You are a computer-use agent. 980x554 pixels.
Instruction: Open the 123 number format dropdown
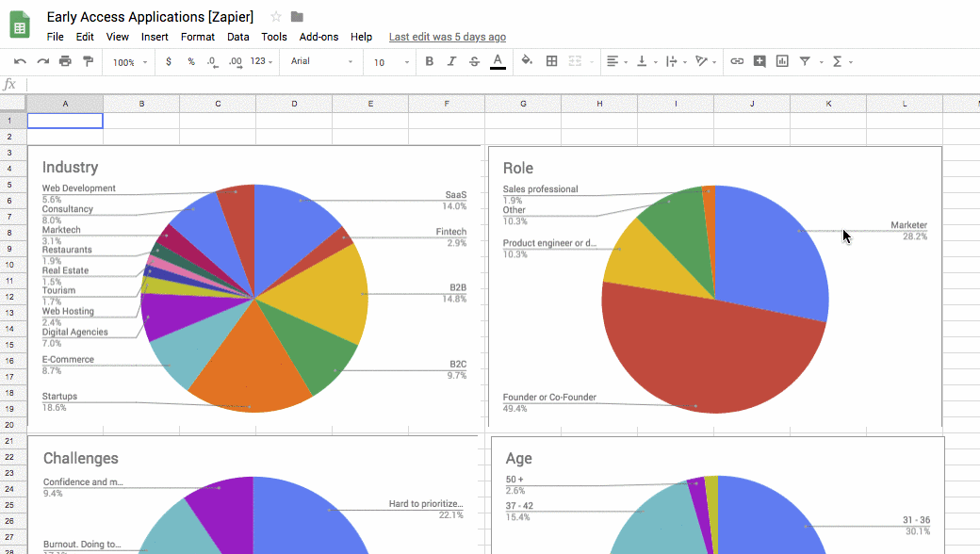pyautogui.click(x=261, y=61)
